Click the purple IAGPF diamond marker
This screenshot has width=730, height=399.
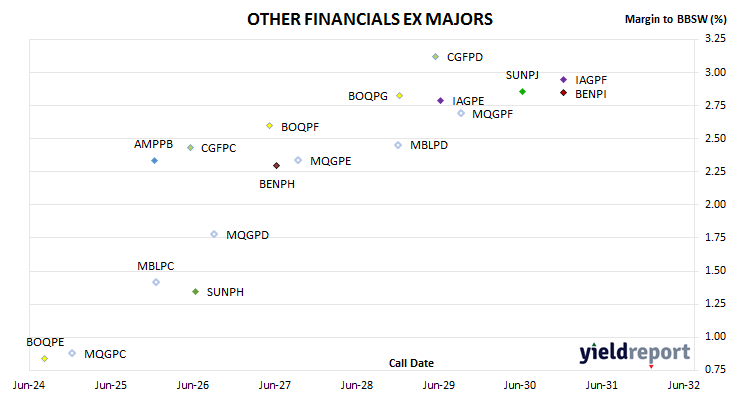[x=563, y=80]
